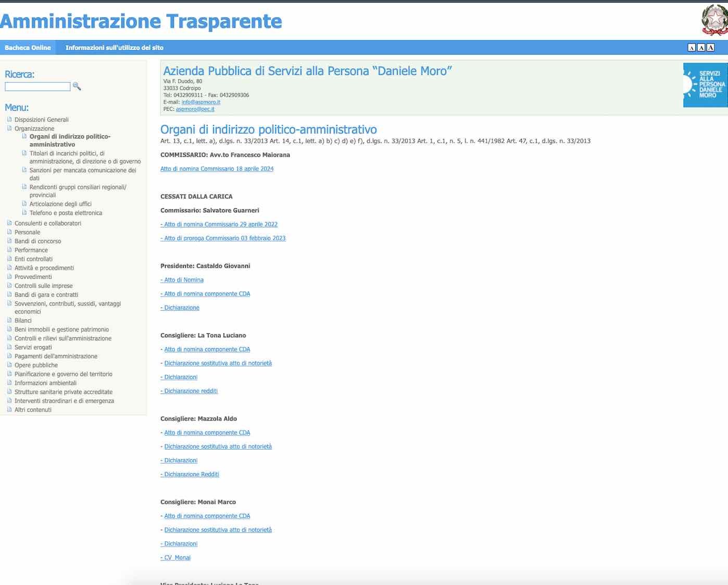Open Atto di nomina Commissario 18 aprile 2024
728x585 pixels.
217,169
